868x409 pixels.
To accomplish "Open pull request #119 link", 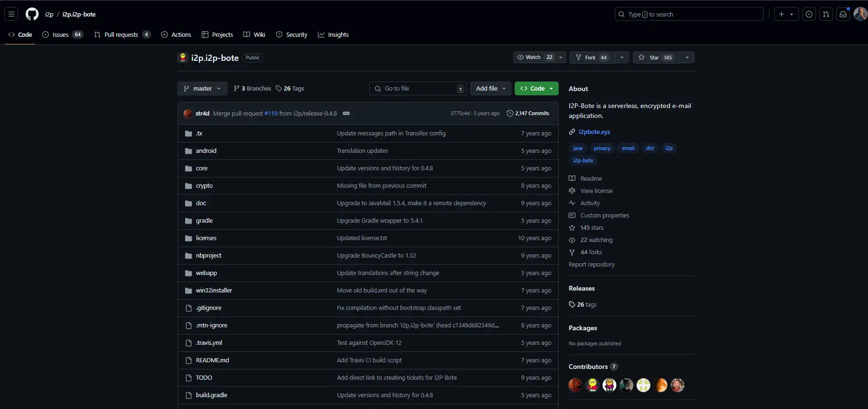I will (x=271, y=113).
